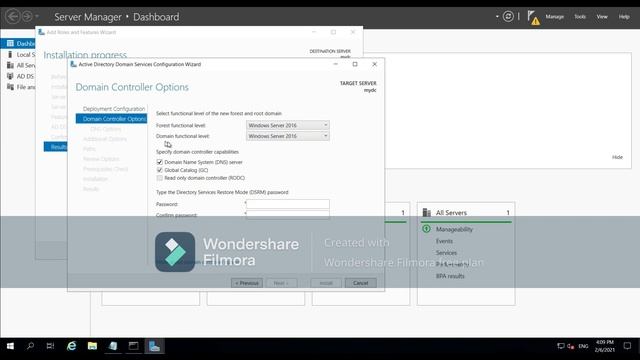Image resolution: width=640 pixels, height=360 pixels.
Task: Select Results step in Add Roles wizard
Action: [x=56, y=147]
